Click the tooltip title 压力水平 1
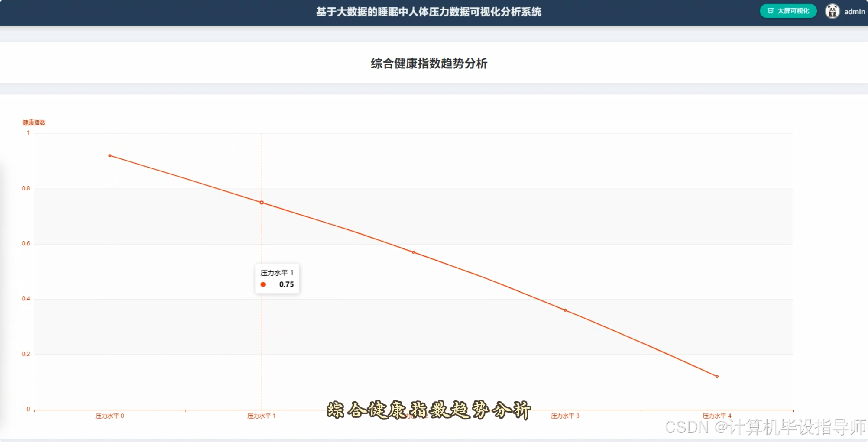 tap(277, 273)
